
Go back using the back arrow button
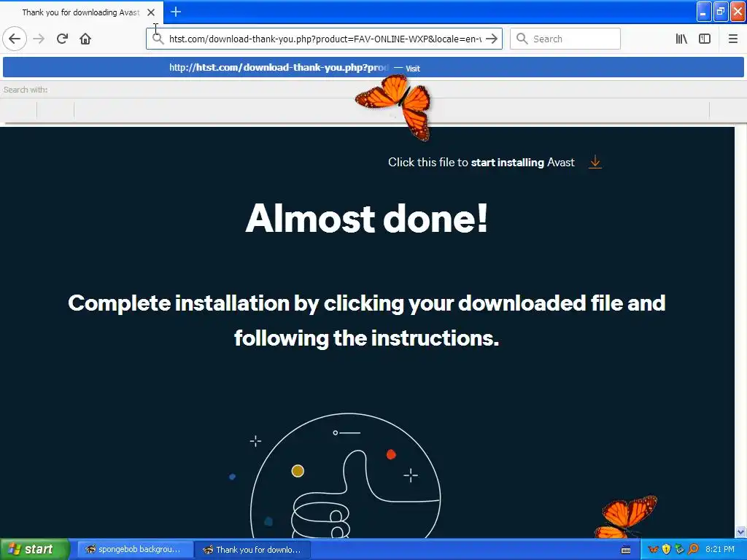[x=15, y=39]
